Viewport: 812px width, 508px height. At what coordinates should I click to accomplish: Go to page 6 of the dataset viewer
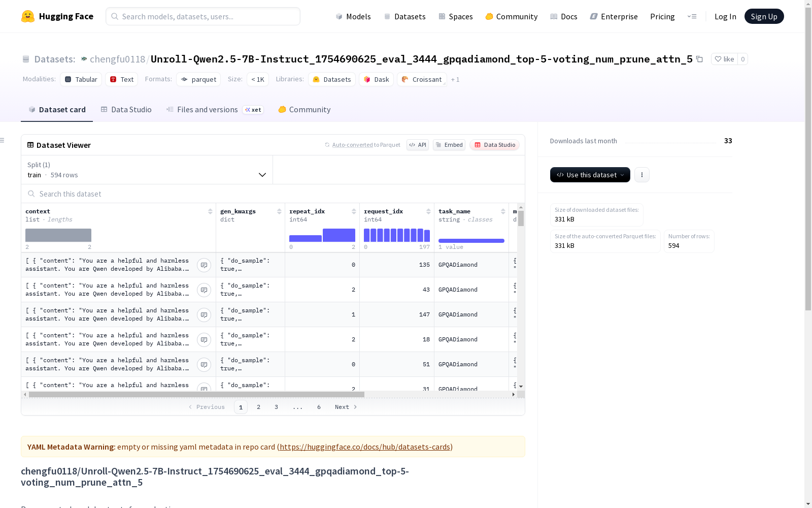319,407
